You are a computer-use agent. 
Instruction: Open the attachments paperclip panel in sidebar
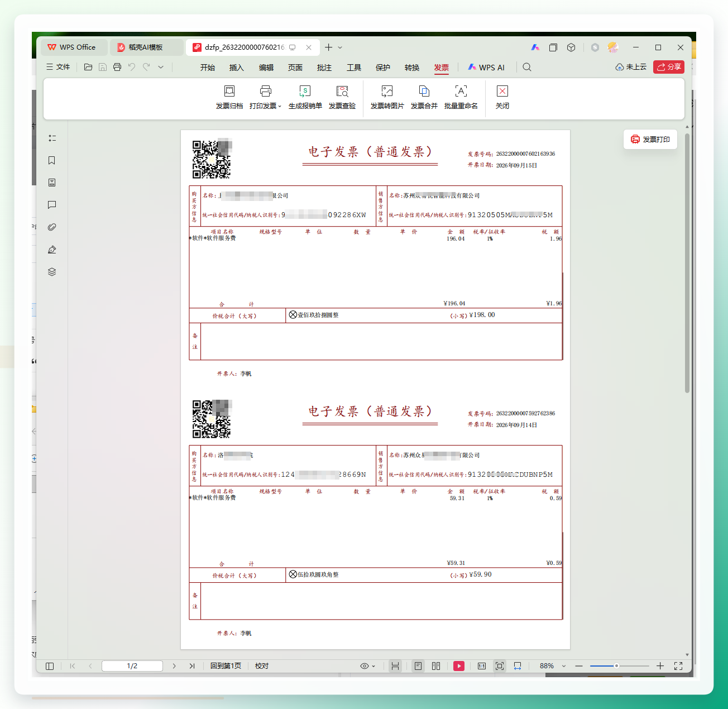click(52, 227)
